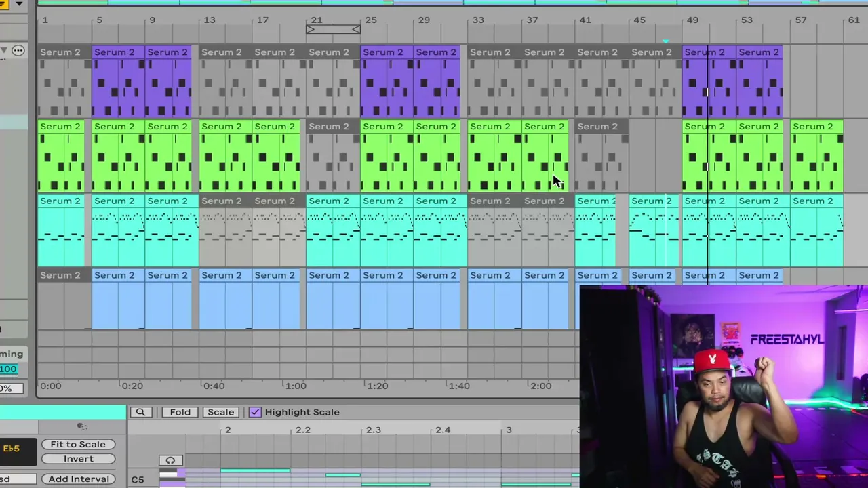
Task: Click the Invert button
Action: tap(78, 459)
